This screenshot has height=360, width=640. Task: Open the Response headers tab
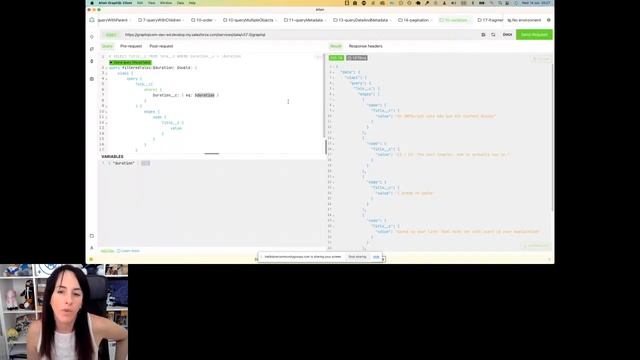[x=366, y=46]
